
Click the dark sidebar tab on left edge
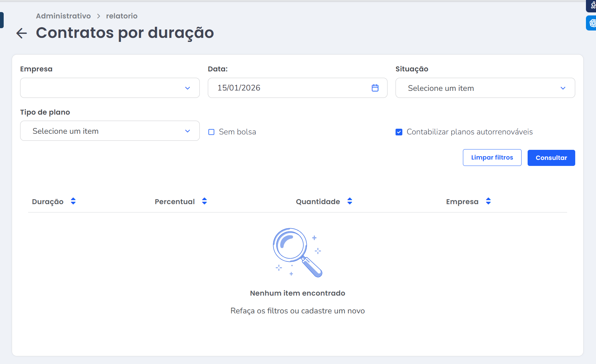[x=2, y=20]
